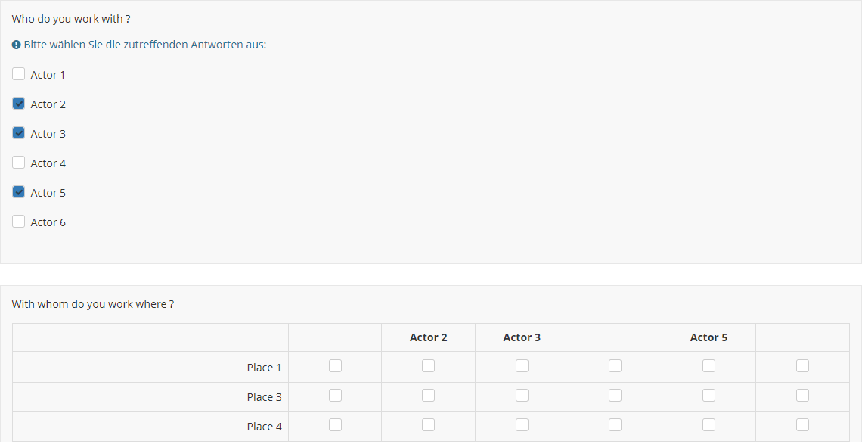Check Place 1 under Actor 5 column
868x447 pixels.
[708, 366]
